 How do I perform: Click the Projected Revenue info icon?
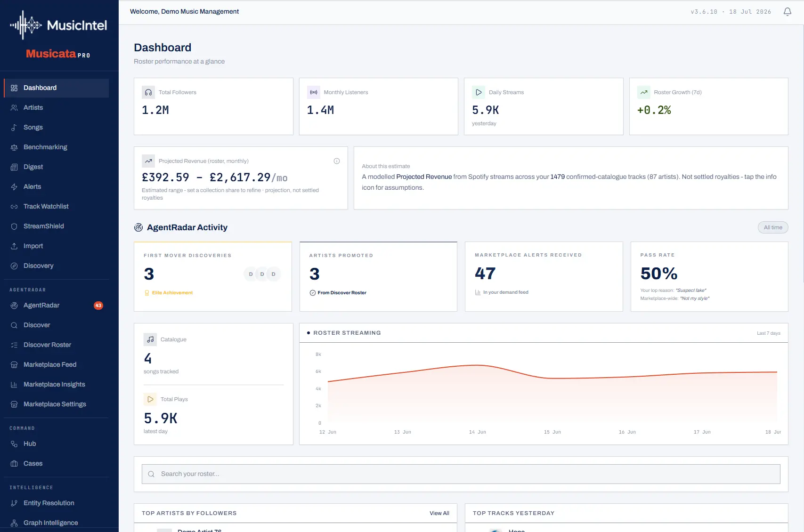pyautogui.click(x=337, y=161)
